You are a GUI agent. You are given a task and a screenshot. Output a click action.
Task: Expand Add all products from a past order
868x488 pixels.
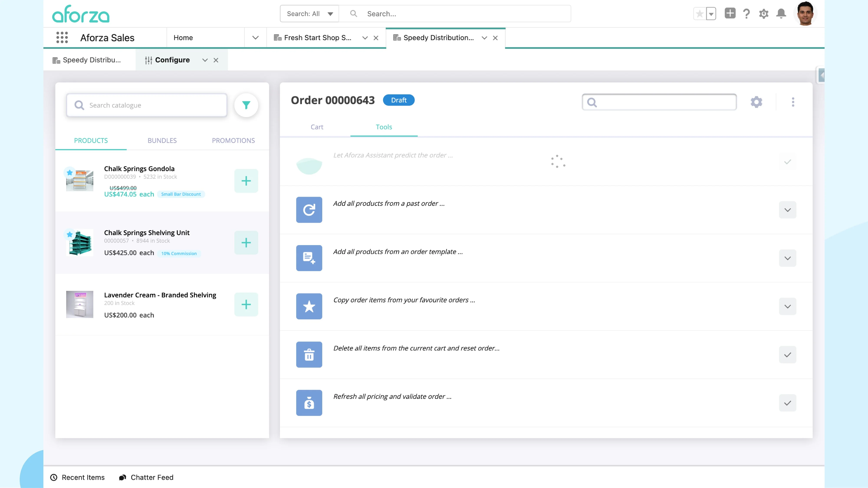click(x=787, y=210)
